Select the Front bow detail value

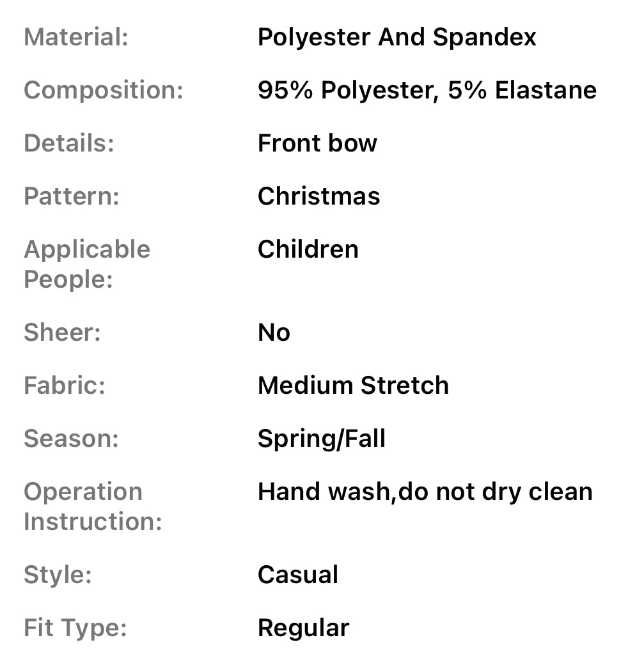pos(317,143)
